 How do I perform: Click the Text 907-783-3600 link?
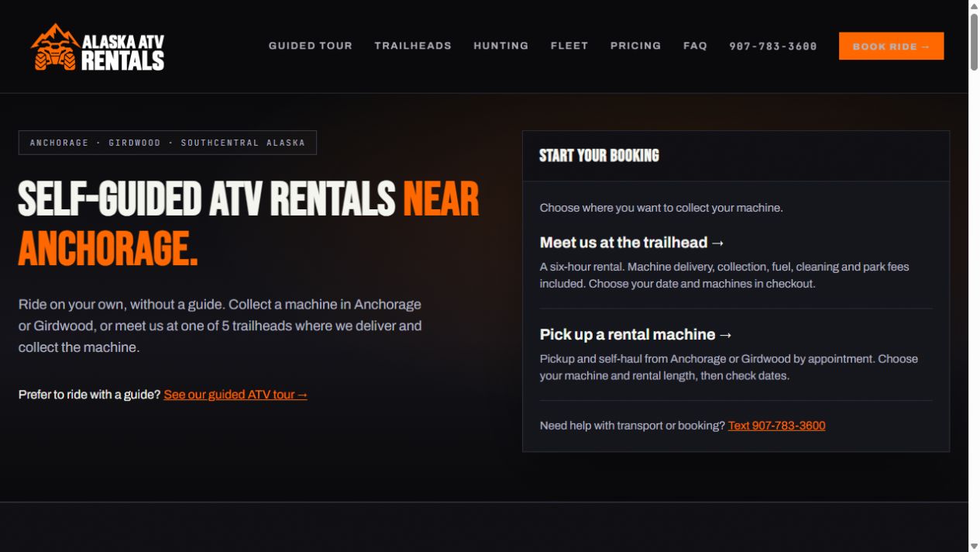[776, 426]
